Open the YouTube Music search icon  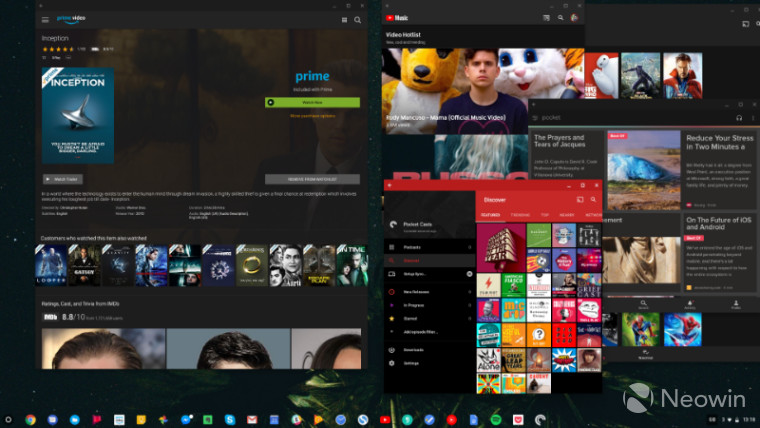point(560,17)
